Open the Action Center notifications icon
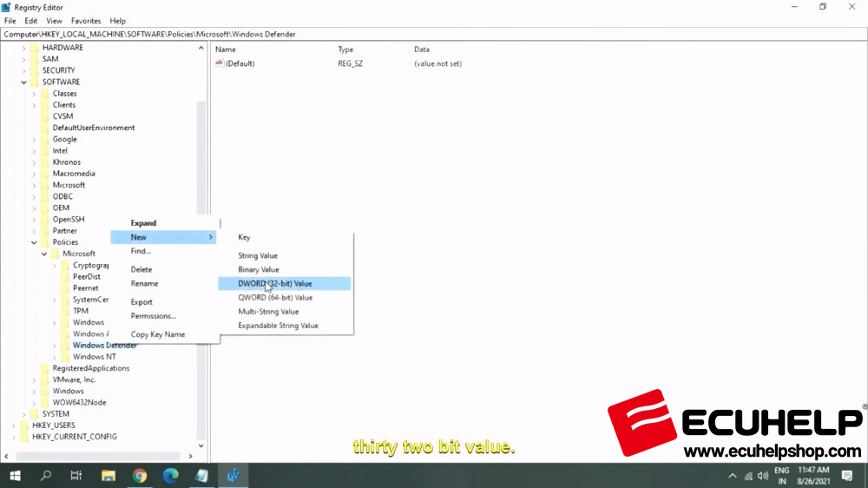This screenshot has width=868, height=488. 847,475
